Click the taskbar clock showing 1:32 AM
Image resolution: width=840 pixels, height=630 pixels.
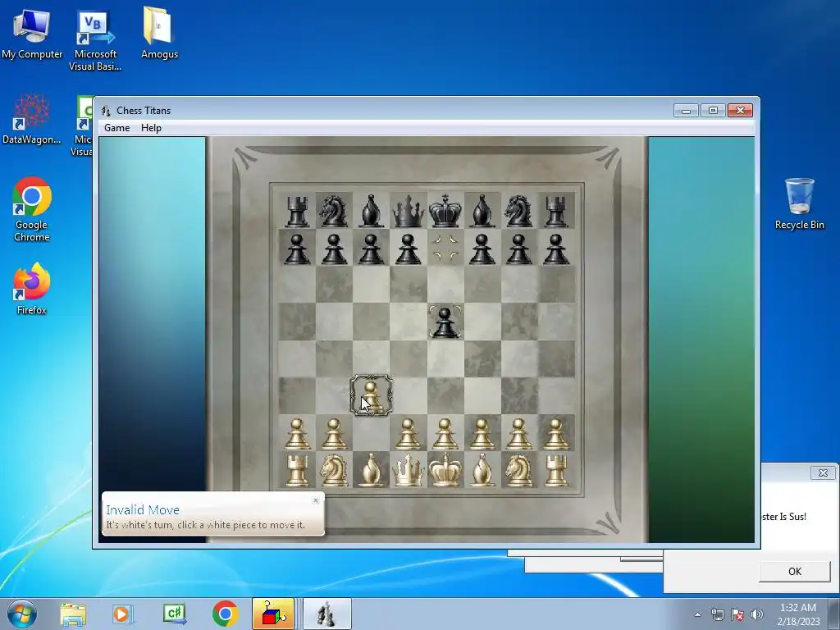coord(798,614)
